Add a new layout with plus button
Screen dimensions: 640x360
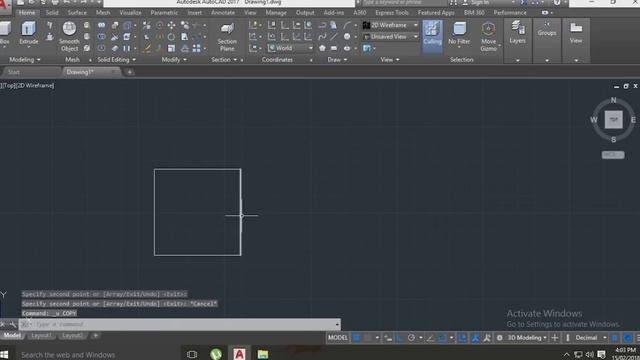[96, 336]
